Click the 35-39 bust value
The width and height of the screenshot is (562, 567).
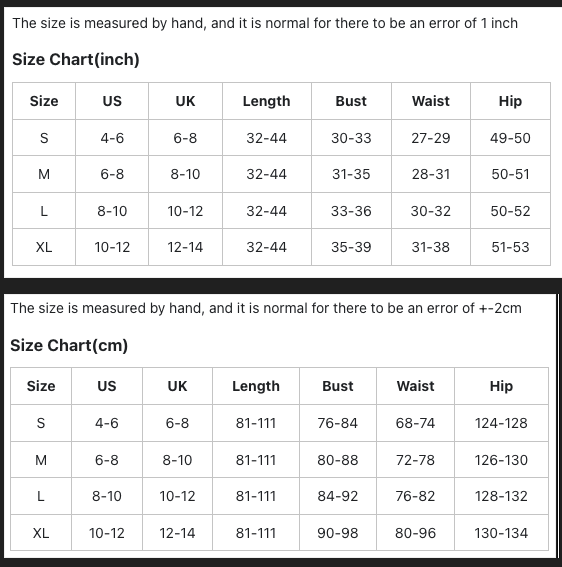351,247
